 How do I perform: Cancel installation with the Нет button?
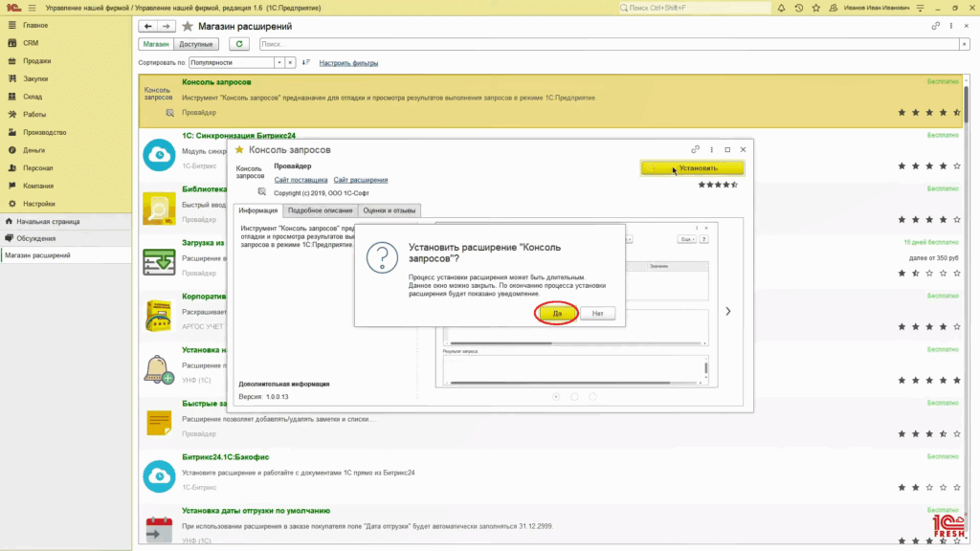click(597, 313)
